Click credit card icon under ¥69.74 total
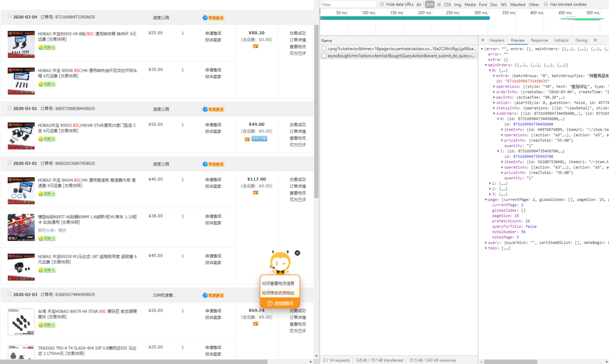 click(255, 324)
